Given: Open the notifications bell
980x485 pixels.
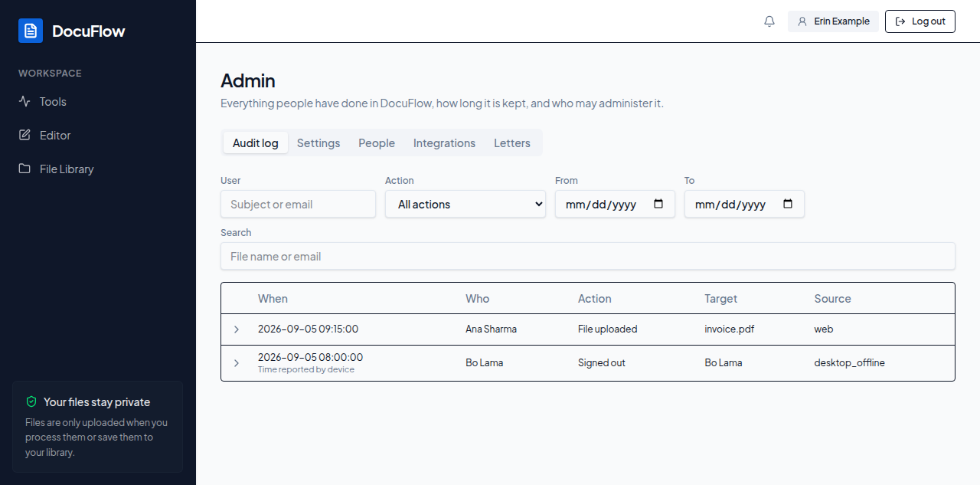Looking at the screenshot, I should [x=769, y=21].
